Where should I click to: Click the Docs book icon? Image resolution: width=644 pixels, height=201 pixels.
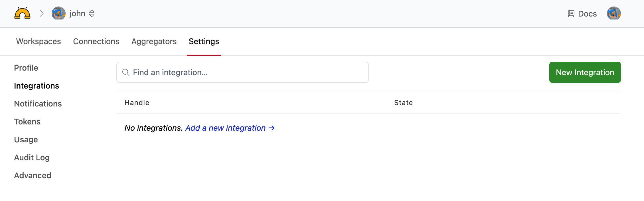(571, 14)
